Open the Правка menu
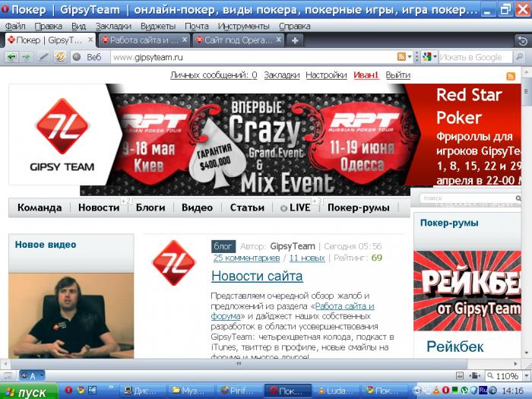 (x=48, y=26)
